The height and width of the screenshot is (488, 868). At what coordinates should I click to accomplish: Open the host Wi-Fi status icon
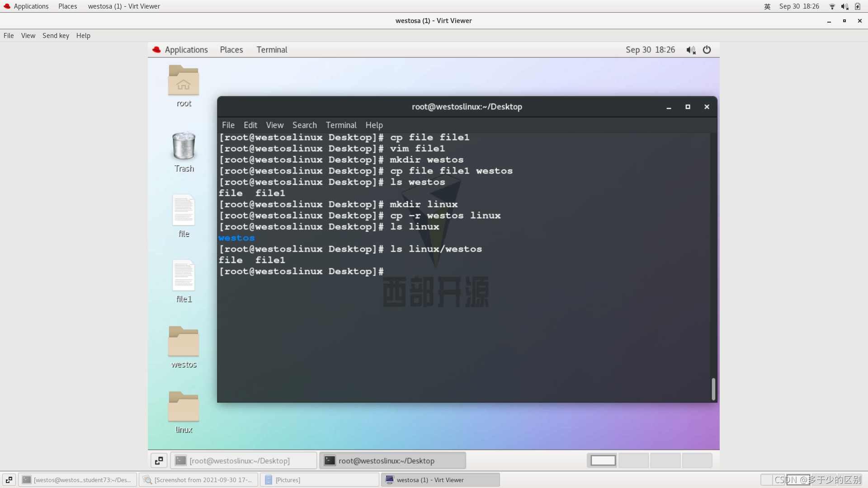pyautogui.click(x=832, y=6)
